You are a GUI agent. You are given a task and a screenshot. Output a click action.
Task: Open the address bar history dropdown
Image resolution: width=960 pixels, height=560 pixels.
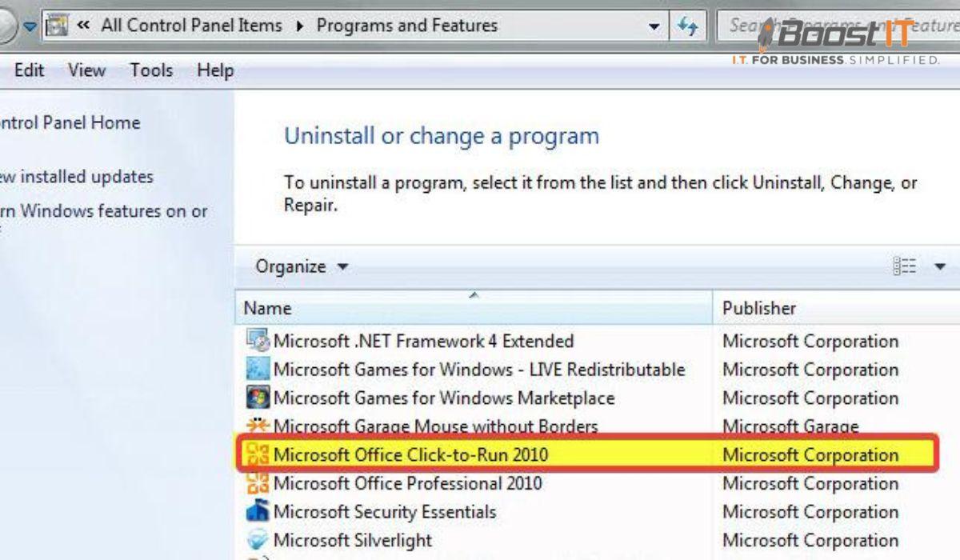click(654, 26)
